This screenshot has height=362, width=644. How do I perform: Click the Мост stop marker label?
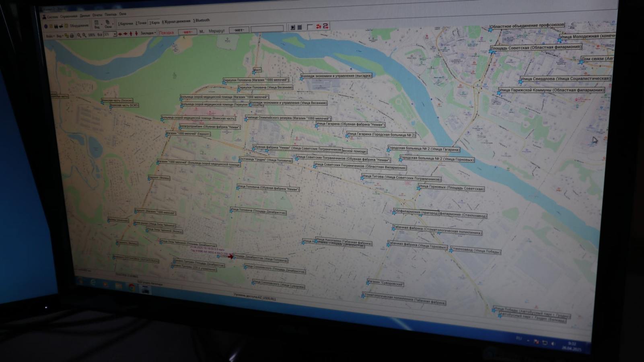tap(257, 70)
